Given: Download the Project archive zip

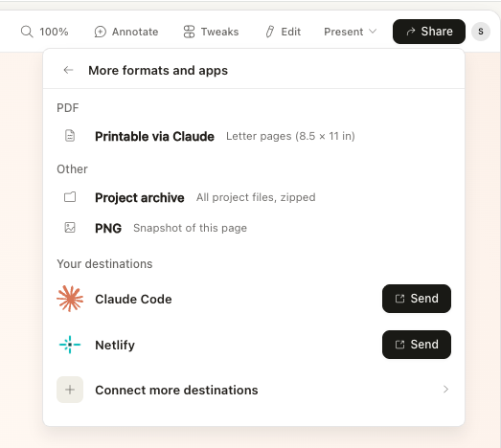Looking at the screenshot, I should (254, 197).
